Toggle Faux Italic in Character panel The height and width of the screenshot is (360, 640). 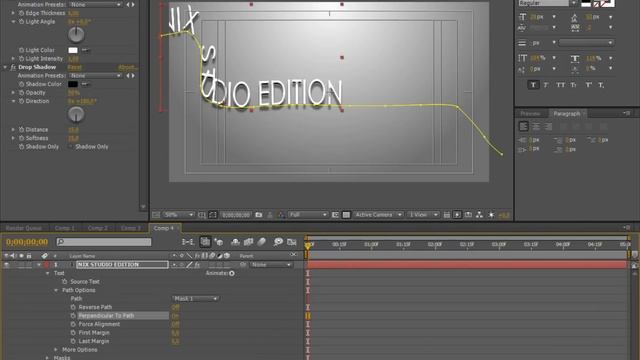[x=546, y=85]
